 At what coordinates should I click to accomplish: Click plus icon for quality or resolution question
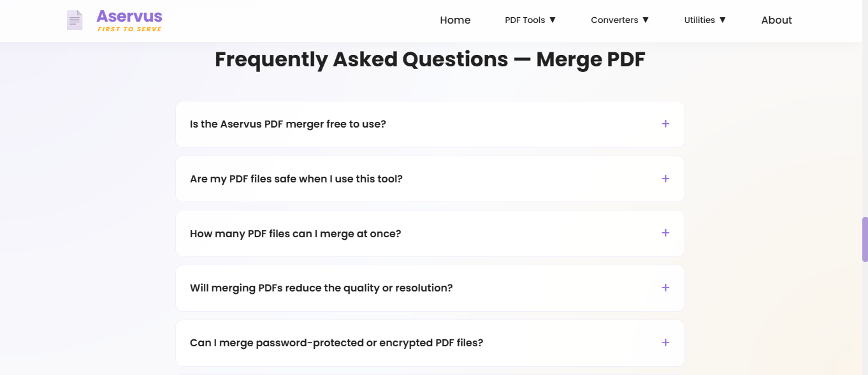click(x=665, y=288)
